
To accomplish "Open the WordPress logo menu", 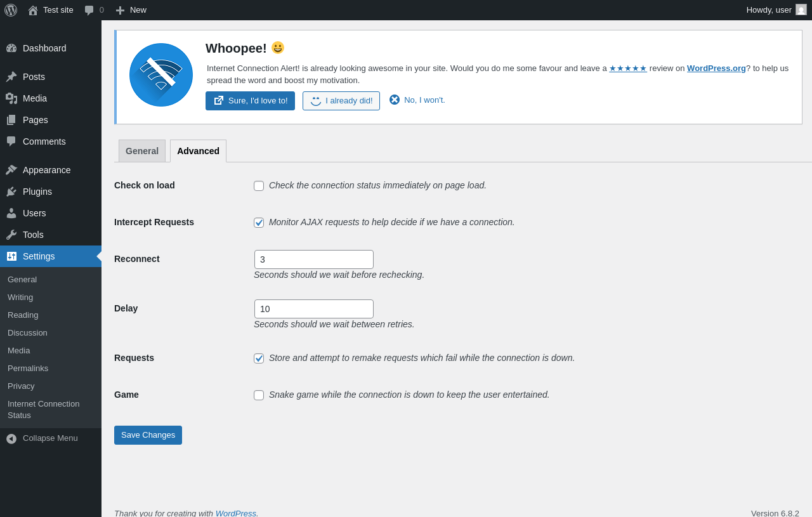I will click(x=11, y=10).
